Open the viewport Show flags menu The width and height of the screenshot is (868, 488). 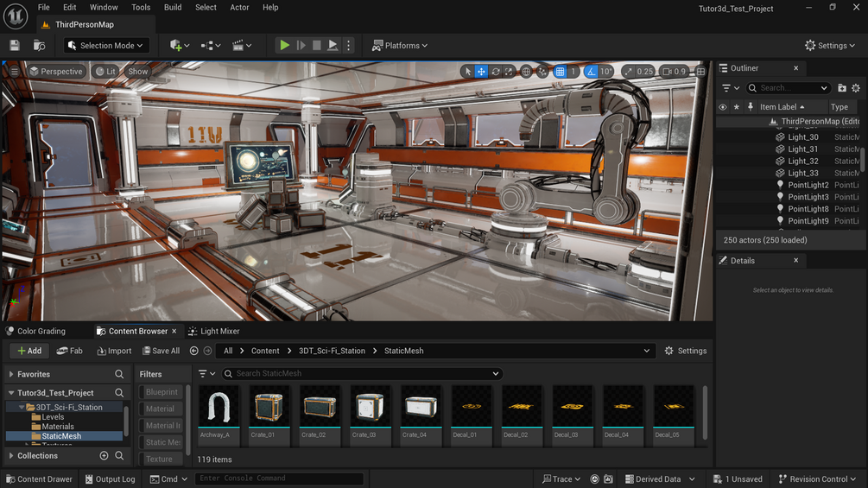click(x=138, y=72)
